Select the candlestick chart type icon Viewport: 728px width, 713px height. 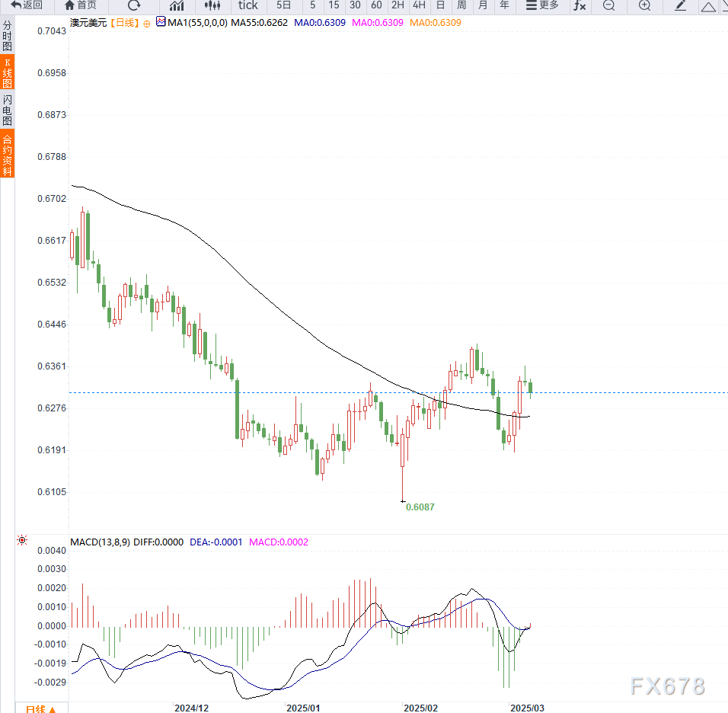point(212,5)
